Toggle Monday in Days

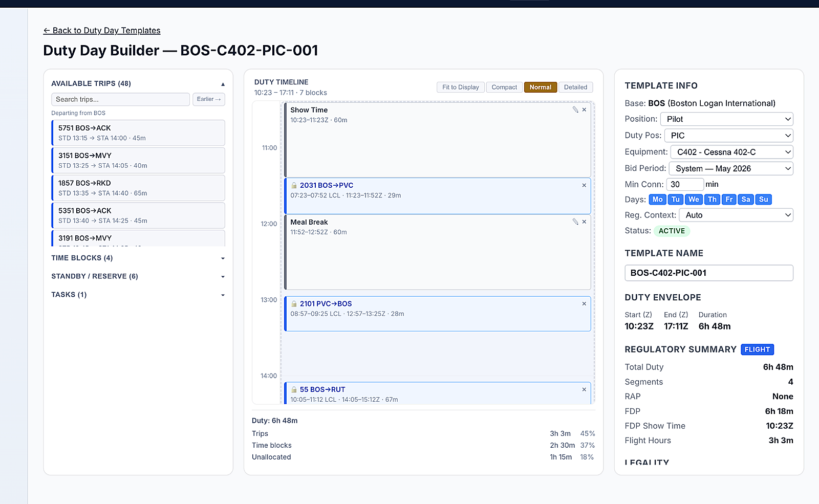coord(658,200)
